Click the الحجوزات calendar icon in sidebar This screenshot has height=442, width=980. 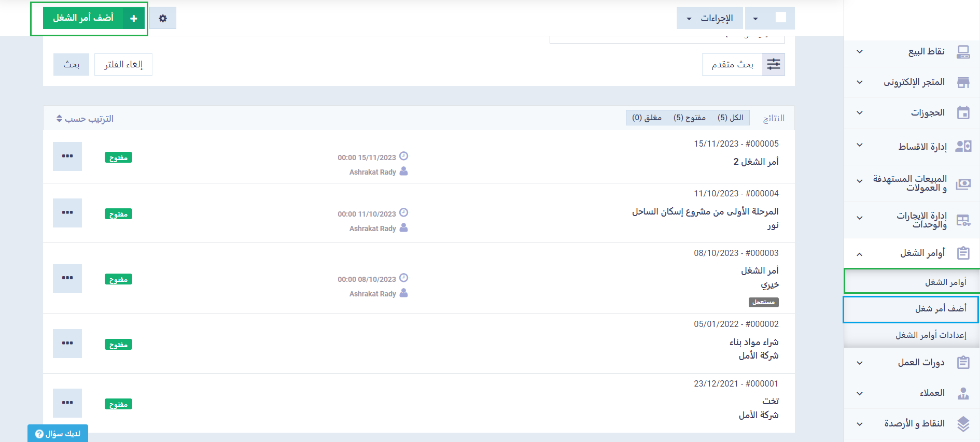[x=963, y=112]
